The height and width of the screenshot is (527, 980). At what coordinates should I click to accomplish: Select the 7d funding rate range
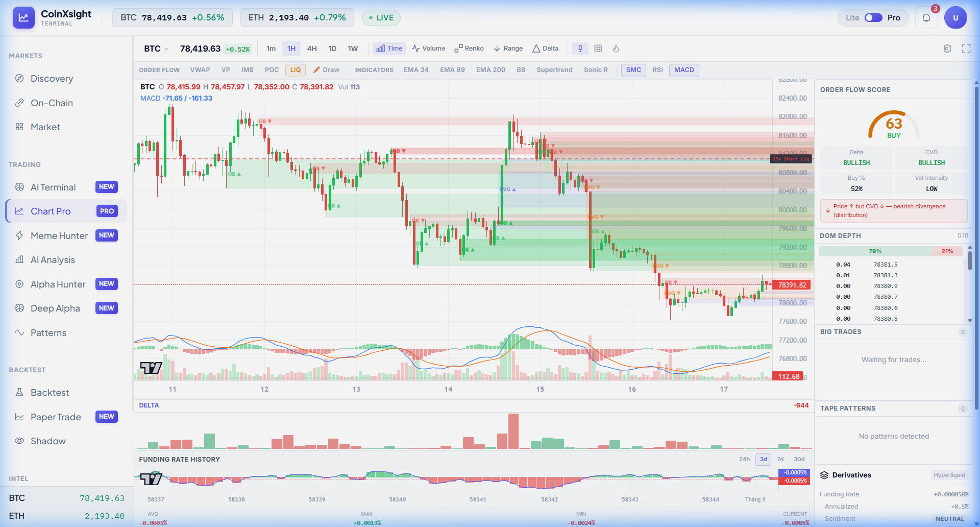tap(780, 459)
